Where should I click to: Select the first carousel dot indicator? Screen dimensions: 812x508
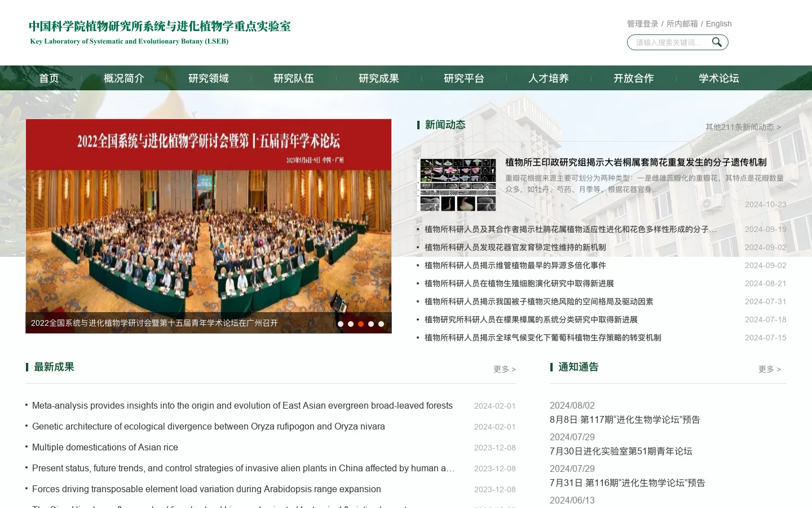341,324
